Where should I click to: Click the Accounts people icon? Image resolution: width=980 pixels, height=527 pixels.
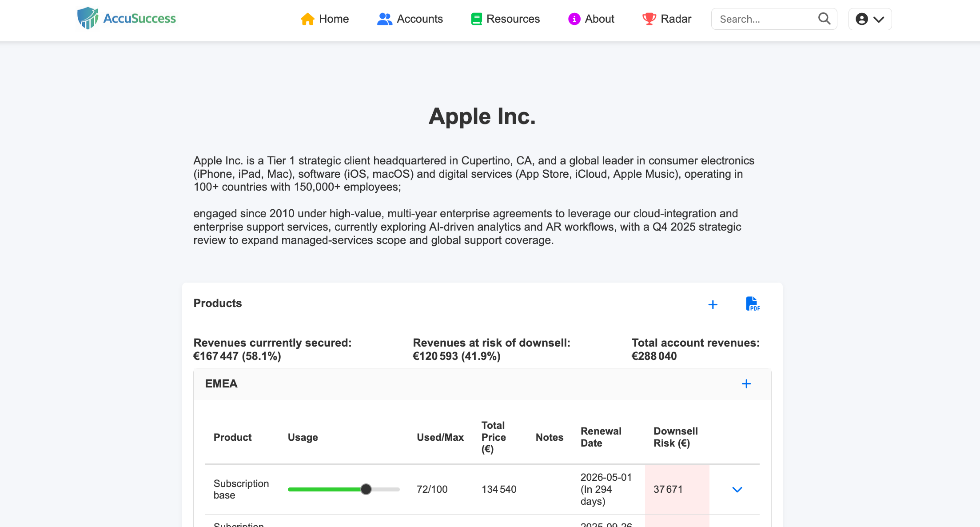[x=385, y=19]
